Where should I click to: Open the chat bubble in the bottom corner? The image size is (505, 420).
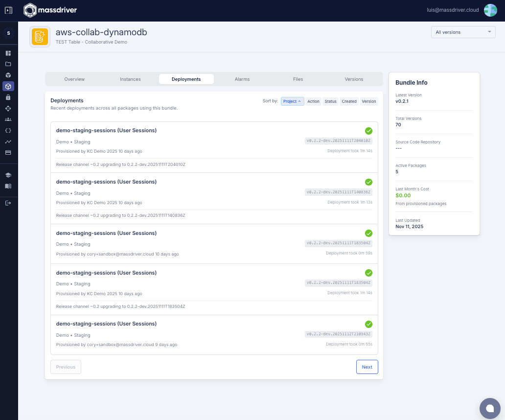click(490, 408)
